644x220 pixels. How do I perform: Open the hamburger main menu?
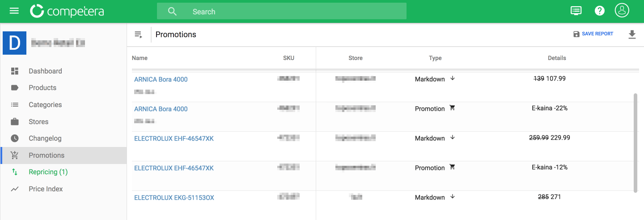pos(14,11)
